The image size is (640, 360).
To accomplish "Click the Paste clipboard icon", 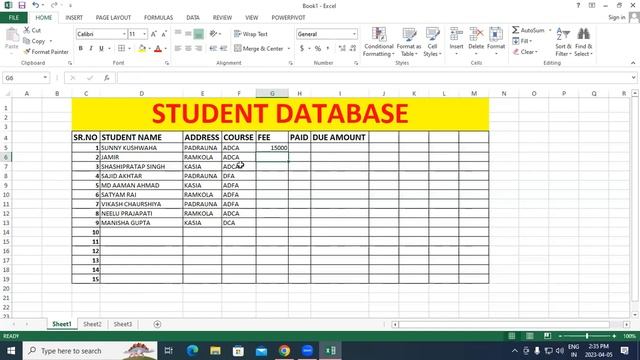I will [x=12, y=38].
